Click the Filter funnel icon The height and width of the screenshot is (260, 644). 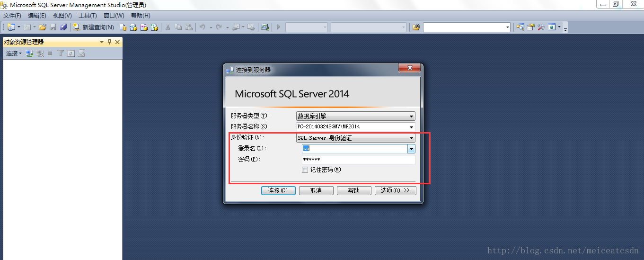click(x=61, y=54)
